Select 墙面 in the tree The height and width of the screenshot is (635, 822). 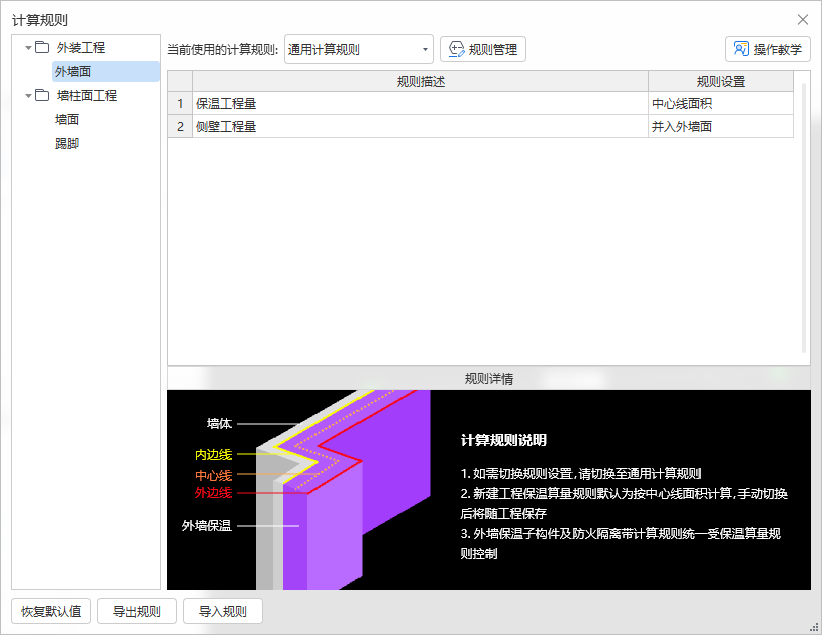click(x=67, y=120)
